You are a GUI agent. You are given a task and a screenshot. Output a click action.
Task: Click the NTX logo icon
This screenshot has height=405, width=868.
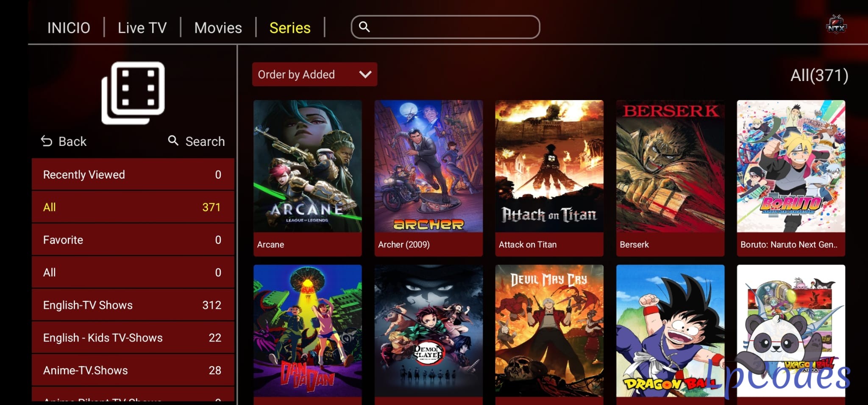click(836, 25)
